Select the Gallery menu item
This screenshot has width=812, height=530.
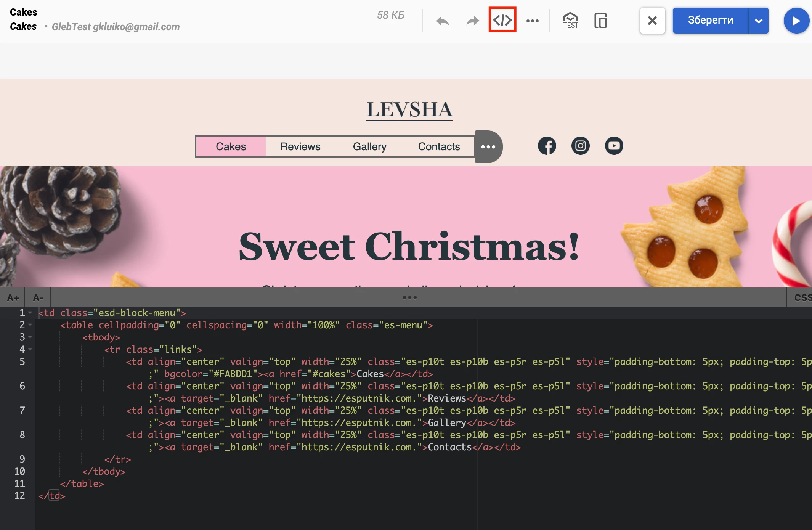click(369, 146)
